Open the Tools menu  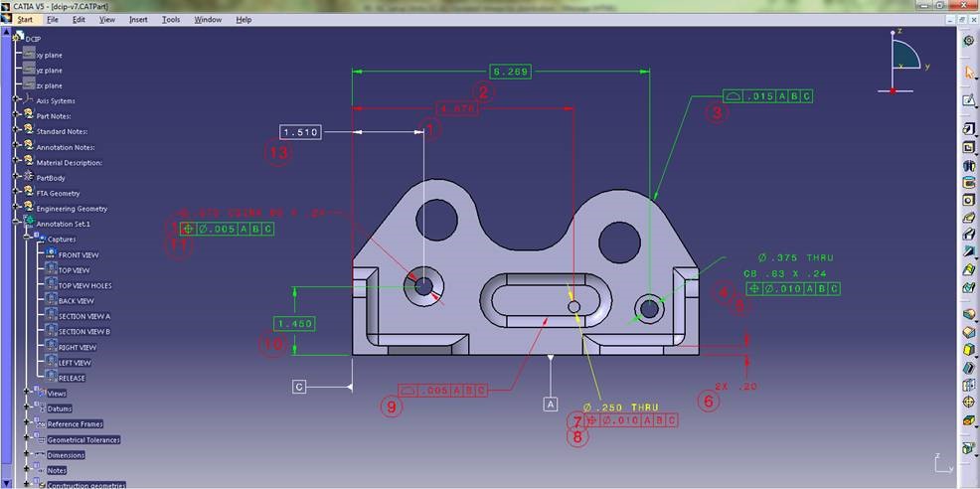point(171,19)
